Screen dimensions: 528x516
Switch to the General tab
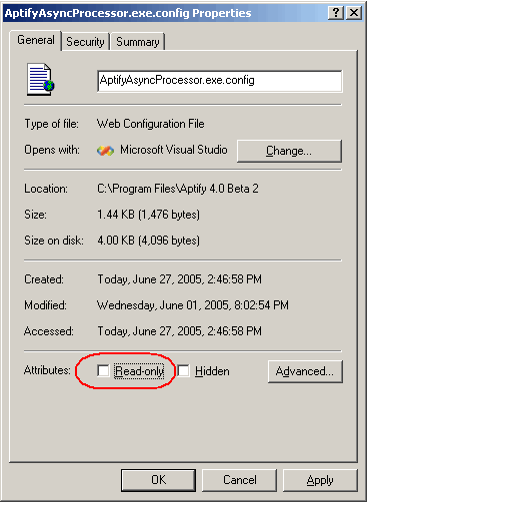(36, 40)
